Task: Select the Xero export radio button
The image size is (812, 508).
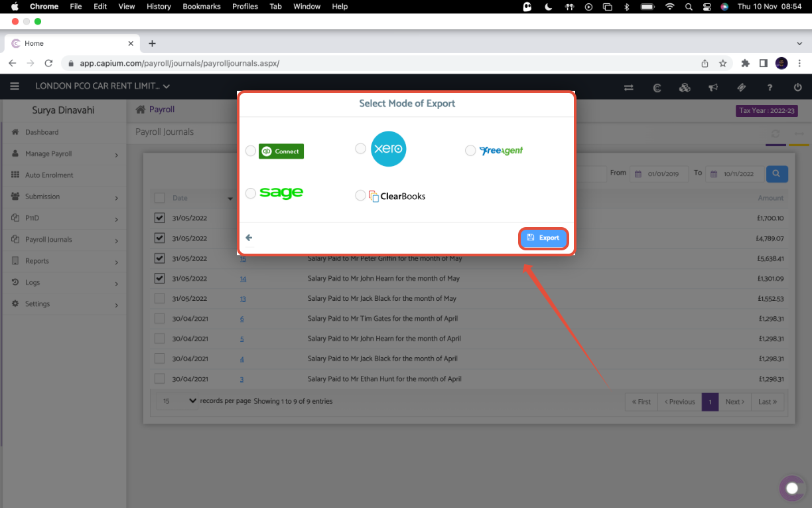Action: [360, 149]
